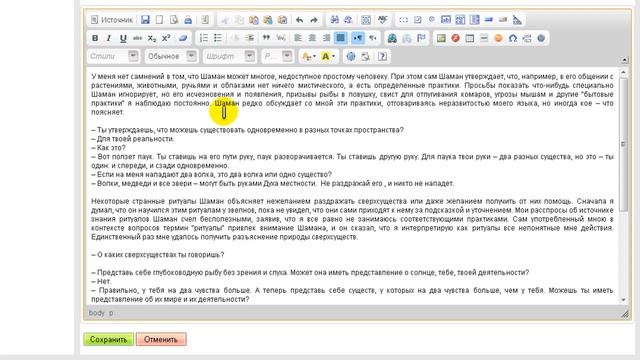Insert a text field form element
Viewport: 640px width, 360px height.
tap(446, 20)
